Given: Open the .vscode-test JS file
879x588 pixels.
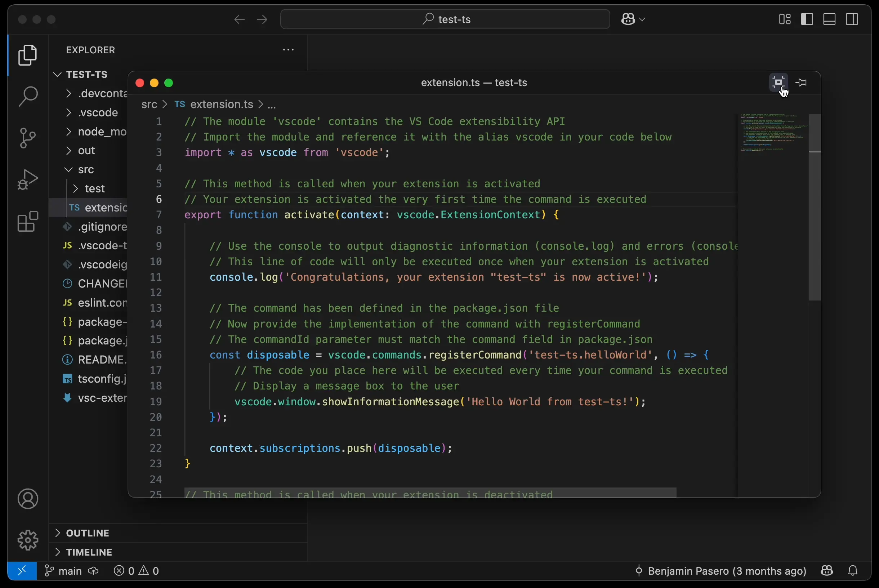Looking at the screenshot, I should click(x=89, y=245).
